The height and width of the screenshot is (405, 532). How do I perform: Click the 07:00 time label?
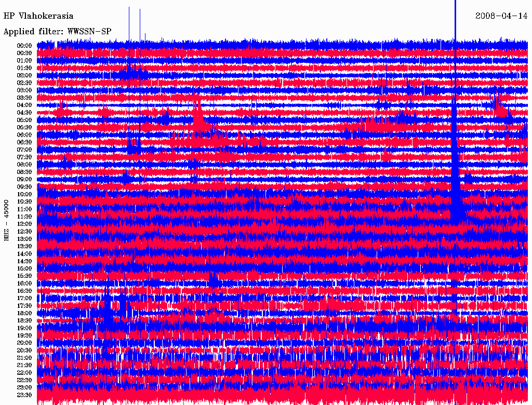(x=24, y=150)
